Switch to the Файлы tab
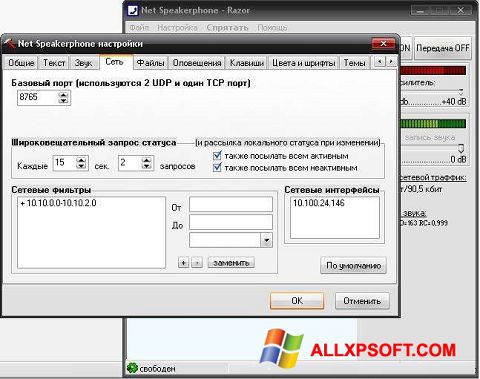 (x=151, y=63)
